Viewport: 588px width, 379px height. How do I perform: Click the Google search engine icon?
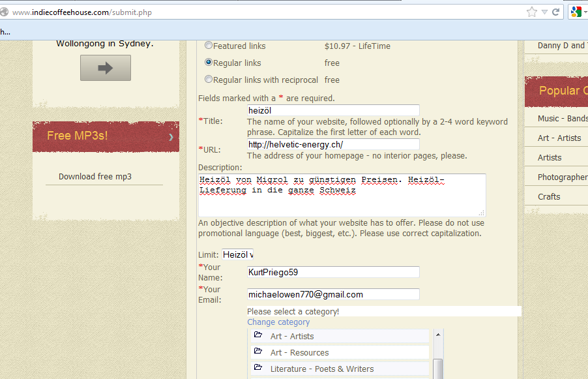[x=576, y=12]
